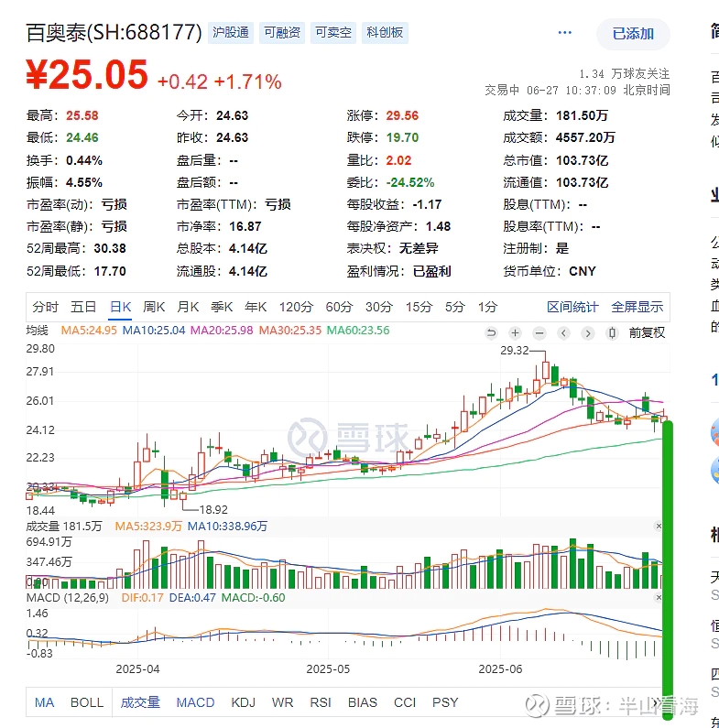Switch to the 15分 period tab
The width and height of the screenshot is (719, 728).
click(x=419, y=307)
